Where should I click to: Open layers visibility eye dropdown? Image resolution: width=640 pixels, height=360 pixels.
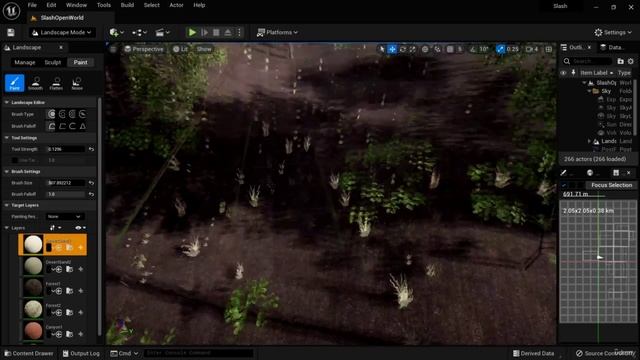tap(80, 228)
